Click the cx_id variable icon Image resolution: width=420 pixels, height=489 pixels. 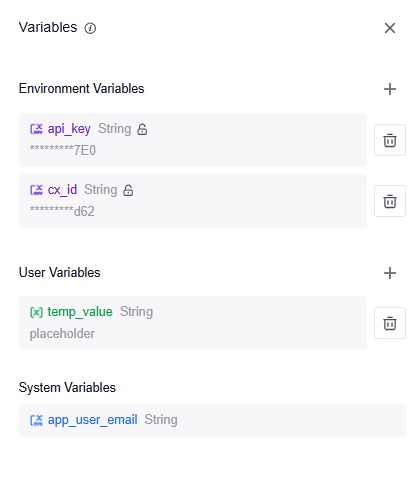pos(36,190)
